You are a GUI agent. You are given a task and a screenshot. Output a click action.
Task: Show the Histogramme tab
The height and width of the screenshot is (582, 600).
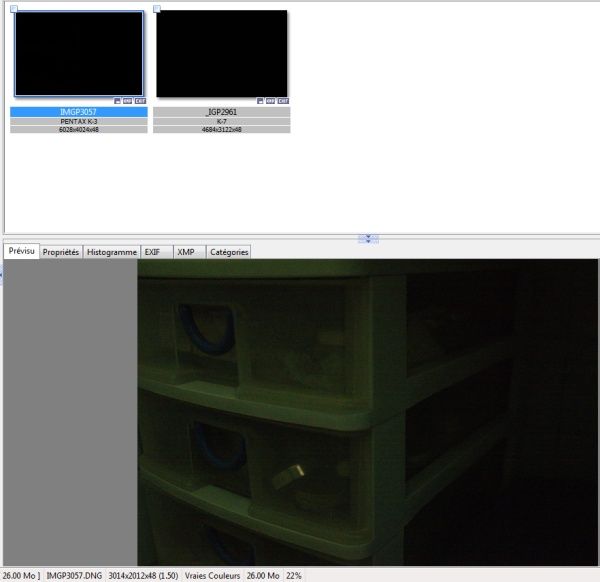point(112,252)
